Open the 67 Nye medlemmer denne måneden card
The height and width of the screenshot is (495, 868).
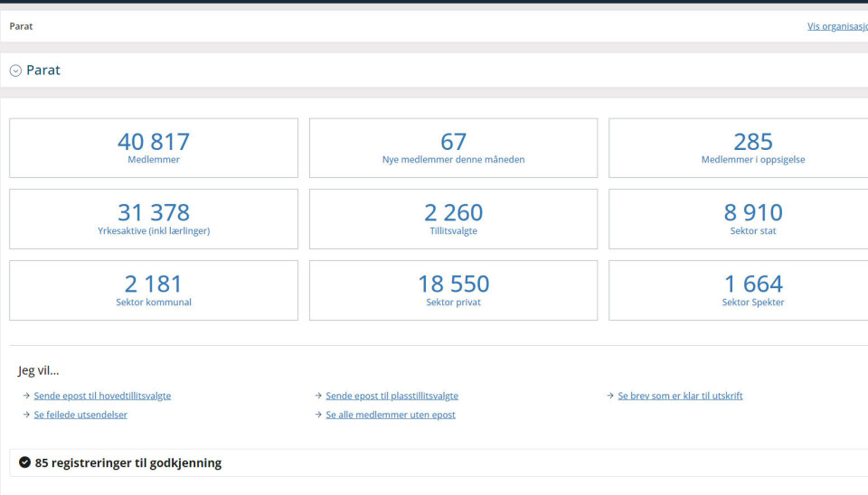click(x=453, y=147)
